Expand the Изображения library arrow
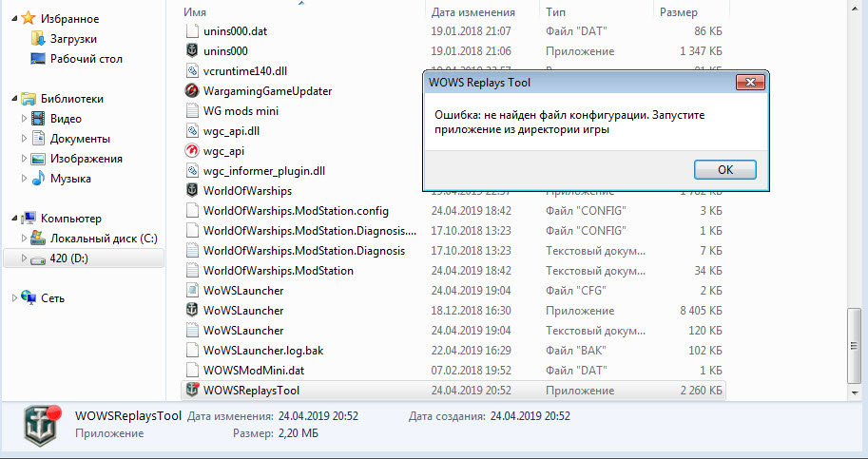868x459 pixels. pyautogui.click(x=24, y=159)
